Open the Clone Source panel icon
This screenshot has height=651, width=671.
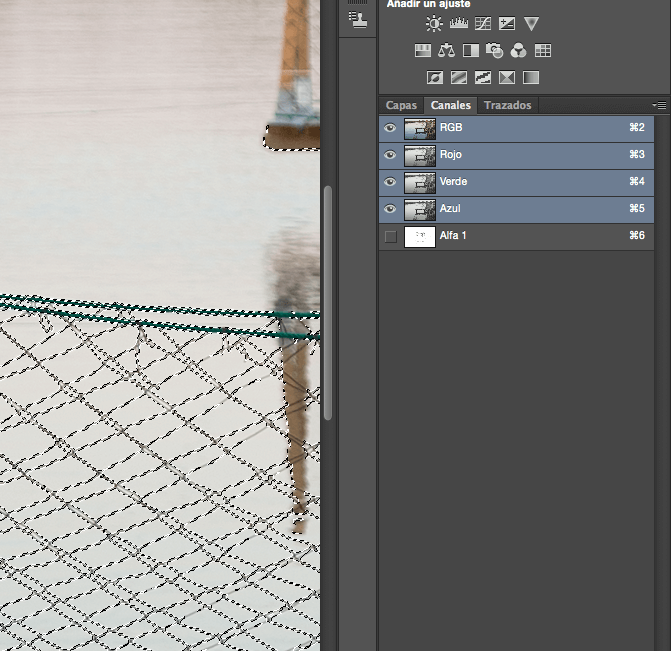[358, 20]
